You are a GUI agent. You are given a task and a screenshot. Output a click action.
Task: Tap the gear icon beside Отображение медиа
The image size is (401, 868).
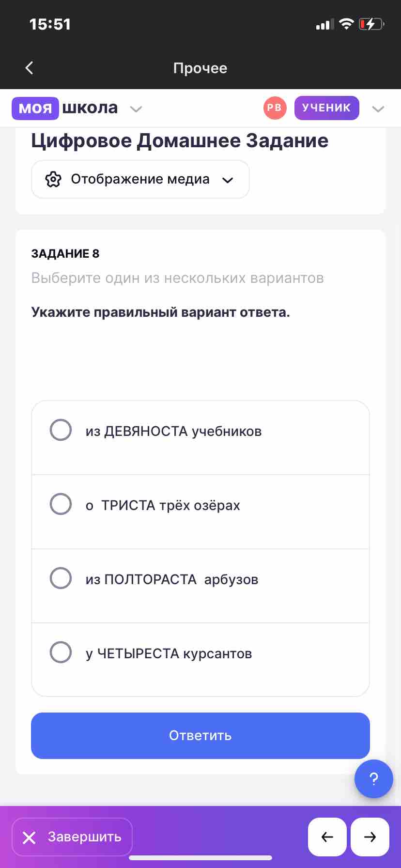[53, 179]
